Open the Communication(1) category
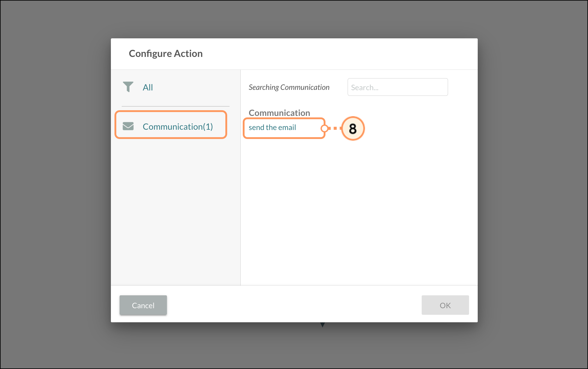This screenshot has width=588, height=369. tap(178, 127)
